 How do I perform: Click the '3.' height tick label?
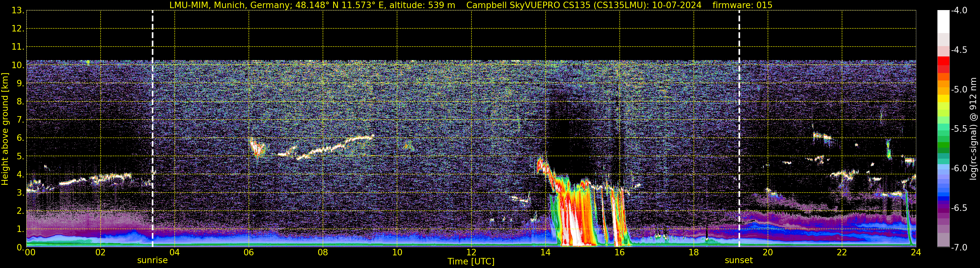20,193
